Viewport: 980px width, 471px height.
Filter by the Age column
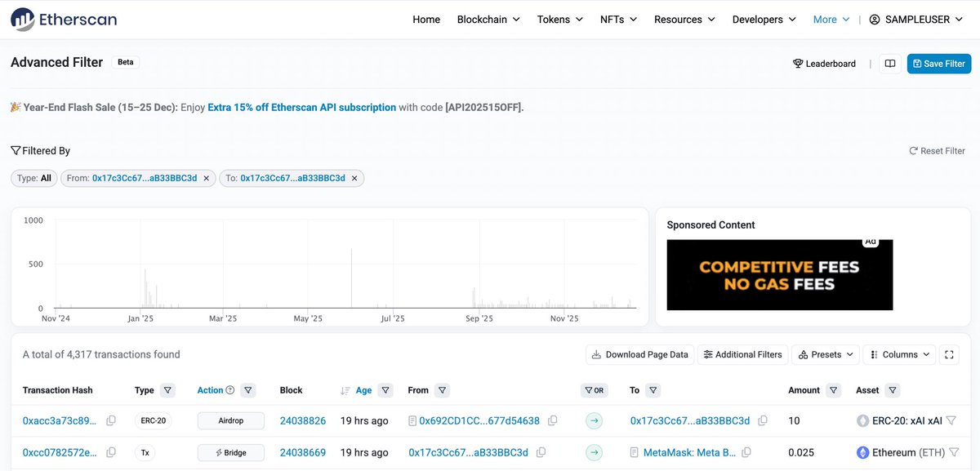pyautogui.click(x=385, y=390)
